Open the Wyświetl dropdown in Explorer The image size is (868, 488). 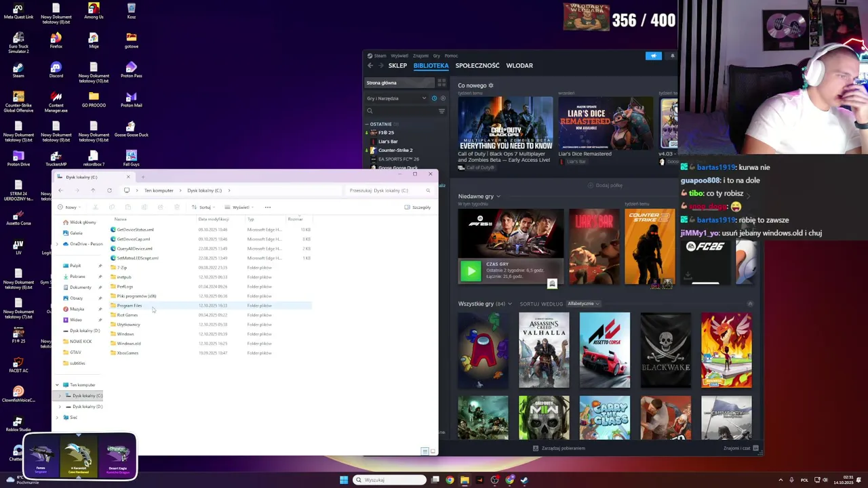(x=239, y=207)
